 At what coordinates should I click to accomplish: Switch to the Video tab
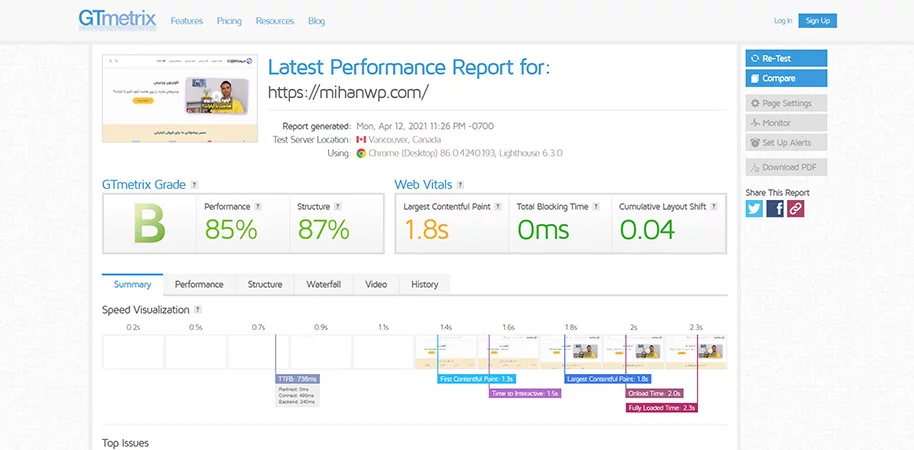pos(376,284)
